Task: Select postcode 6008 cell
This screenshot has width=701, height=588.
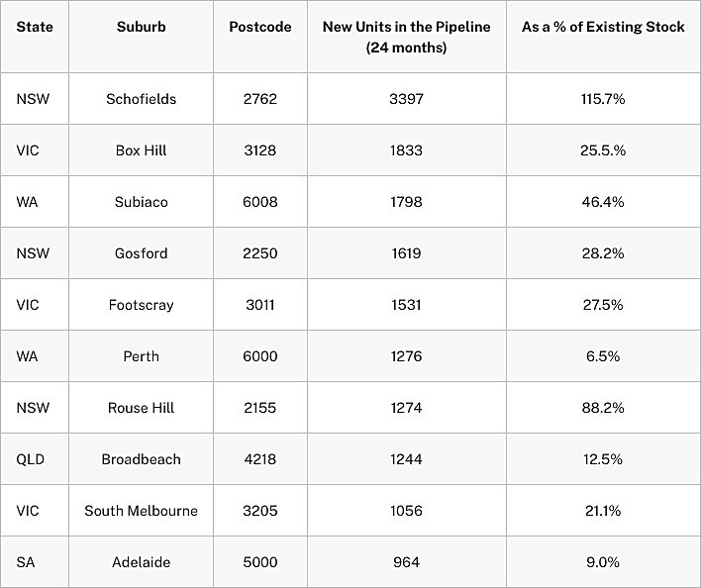Action: [x=260, y=202]
